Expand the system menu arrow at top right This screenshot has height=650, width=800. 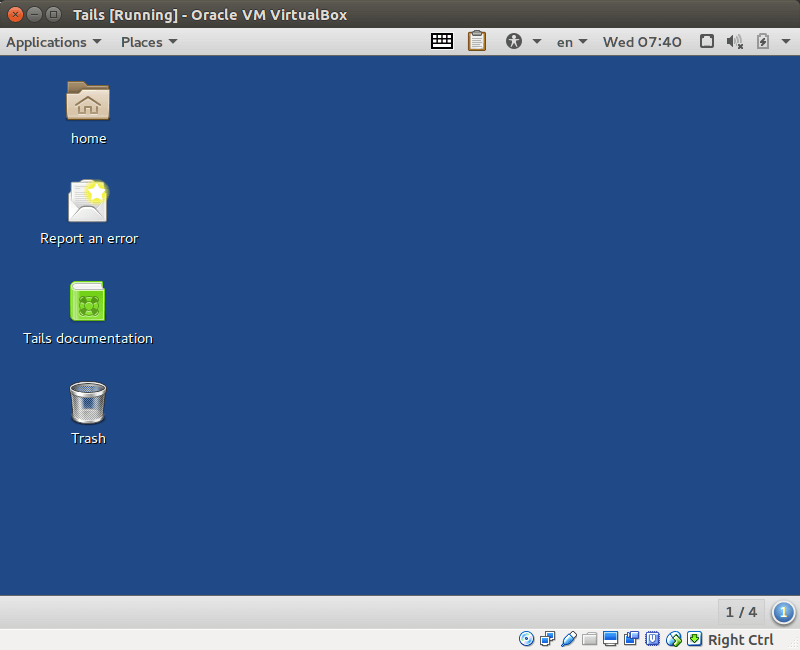(x=785, y=41)
